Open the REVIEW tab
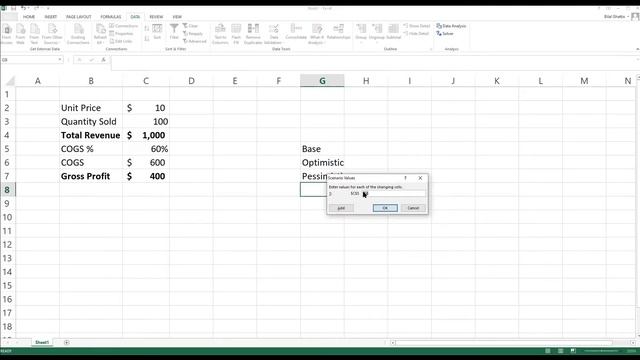This screenshot has height=360, width=640. point(156,17)
